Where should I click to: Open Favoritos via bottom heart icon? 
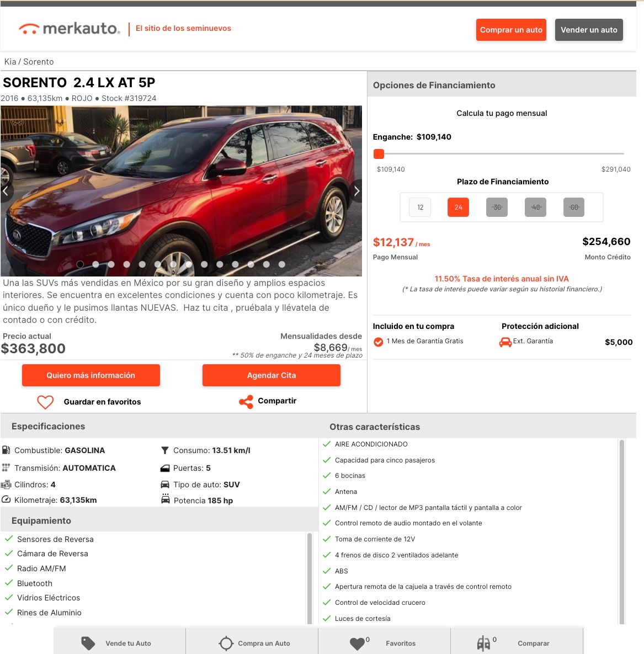(357, 644)
